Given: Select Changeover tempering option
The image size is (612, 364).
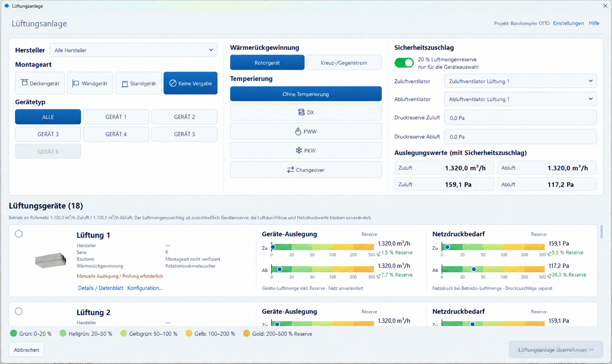Looking at the screenshot, I should click(x=306, y=170).
